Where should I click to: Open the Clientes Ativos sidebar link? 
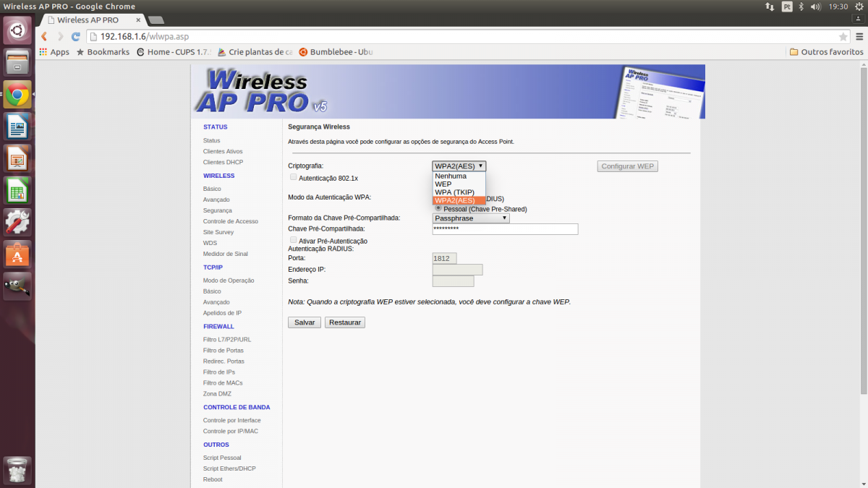(x=223, y=152)
